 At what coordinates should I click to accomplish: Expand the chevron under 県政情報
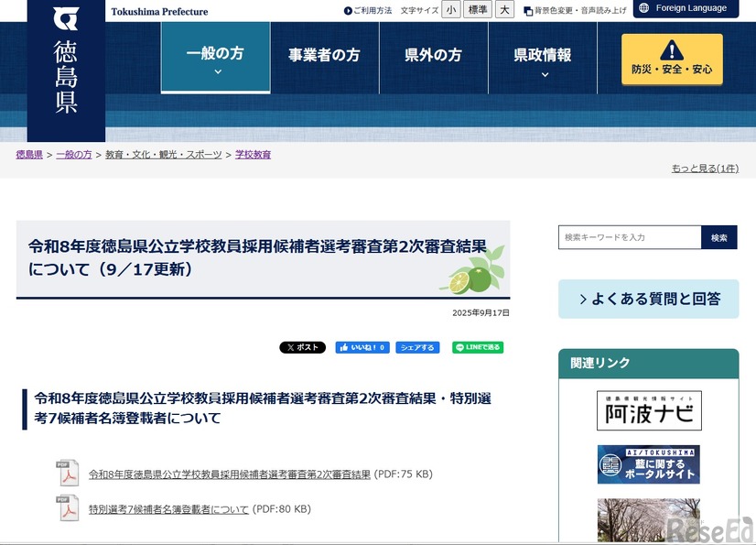545,74
